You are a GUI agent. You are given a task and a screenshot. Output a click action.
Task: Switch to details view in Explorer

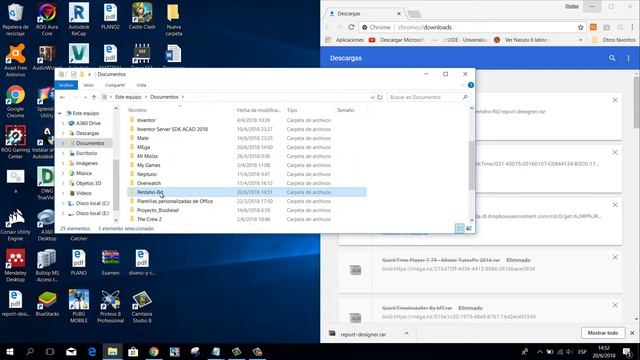point(460,228)
